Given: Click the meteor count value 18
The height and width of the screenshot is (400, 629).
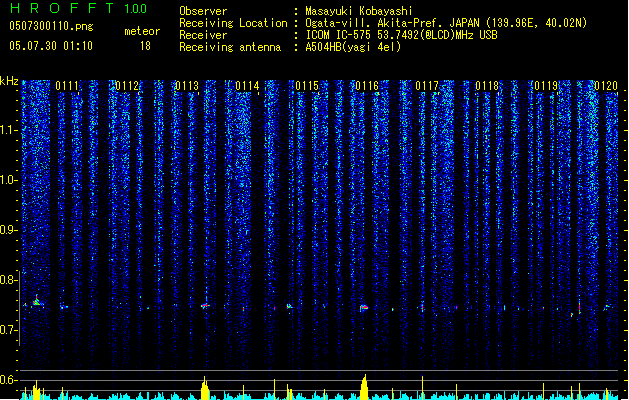Looking at the screenshot, I should pos(145,46).
